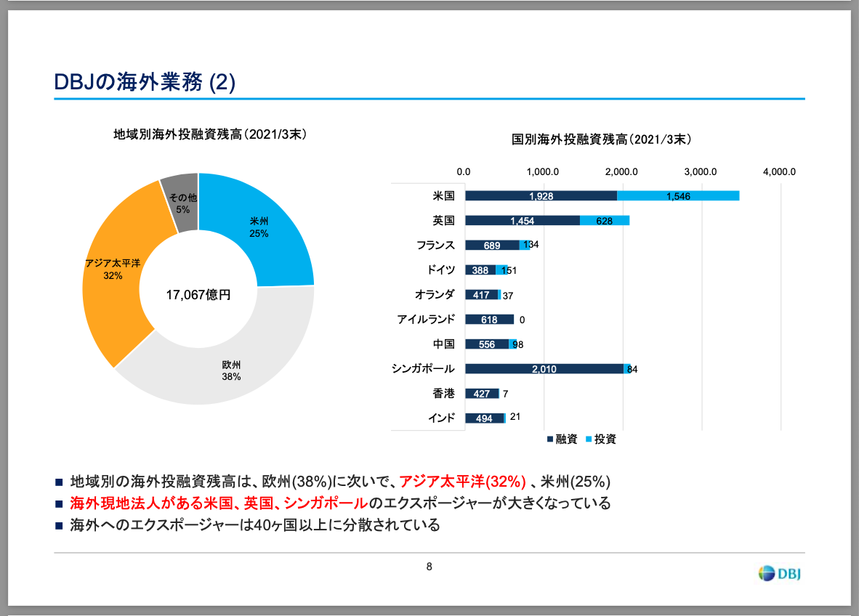Click the フランス loan bar labeled 689
Viewport: 859px width, 616px height.
(493, 246)
